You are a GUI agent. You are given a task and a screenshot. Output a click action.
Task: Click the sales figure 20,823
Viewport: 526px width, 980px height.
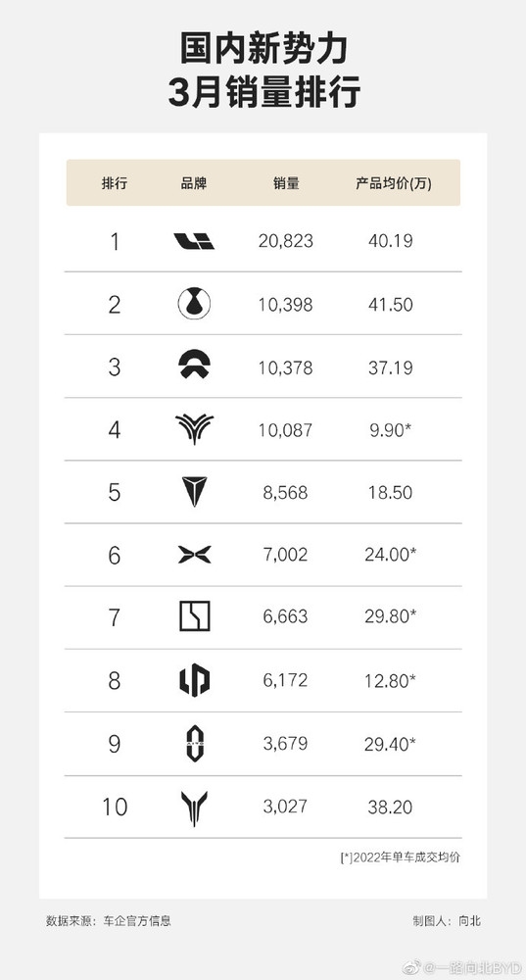(x=285, y=241)
